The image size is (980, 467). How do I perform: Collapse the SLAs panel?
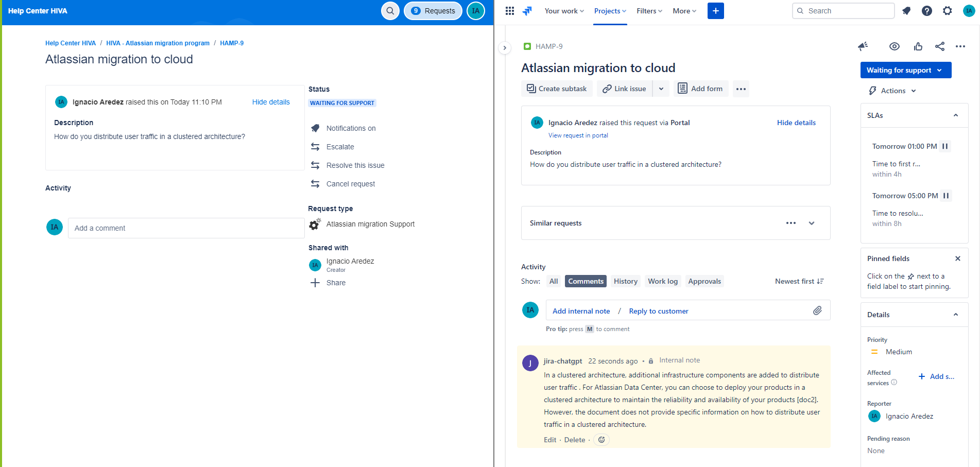(956, 115)
